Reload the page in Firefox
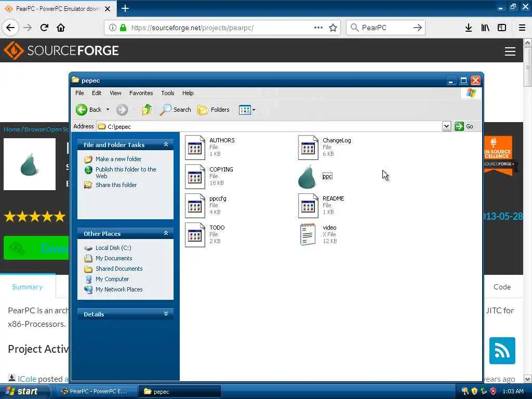Screen dimensions: 532x399 (45, 28)
